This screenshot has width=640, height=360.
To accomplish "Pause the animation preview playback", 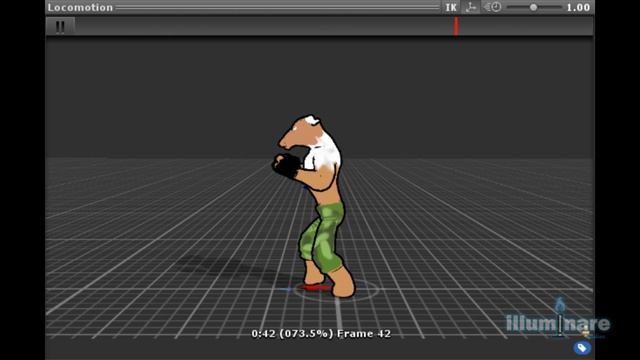I will tap(60, 27).
